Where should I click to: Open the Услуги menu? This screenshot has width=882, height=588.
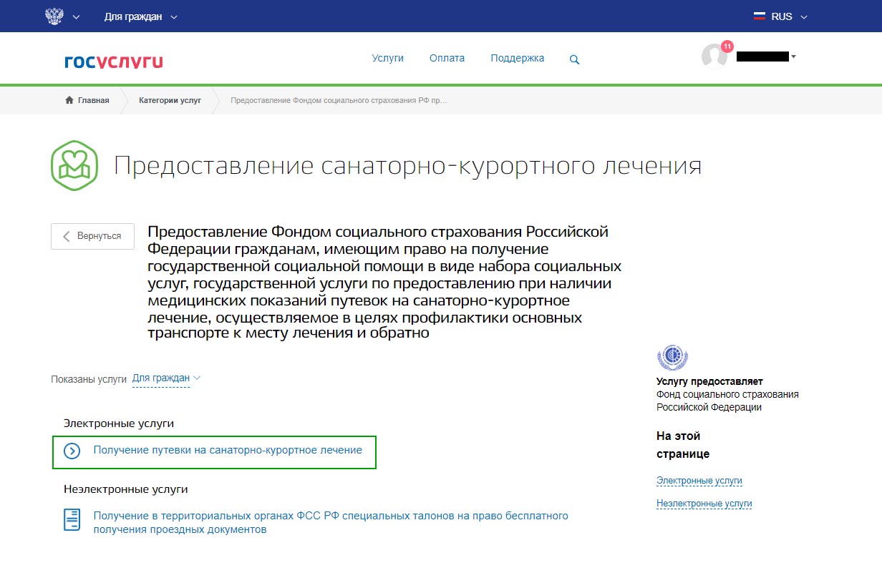pos(388,58)
